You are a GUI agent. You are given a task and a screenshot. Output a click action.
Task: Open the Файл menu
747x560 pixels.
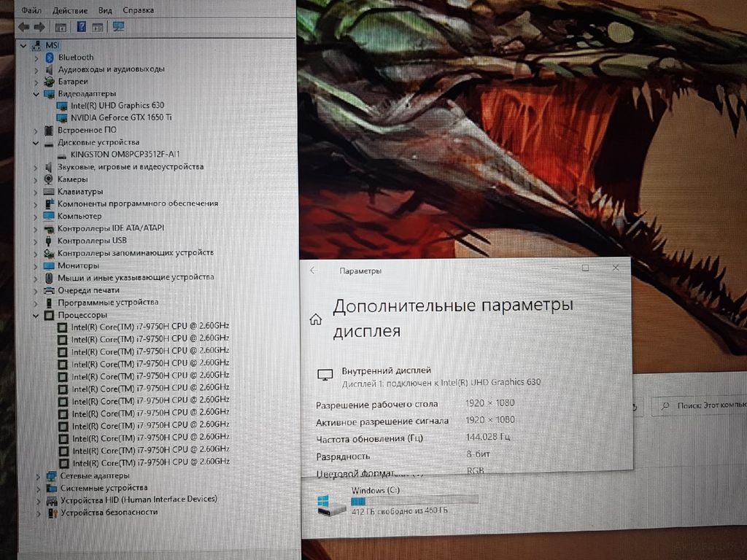tap(31, 10)
